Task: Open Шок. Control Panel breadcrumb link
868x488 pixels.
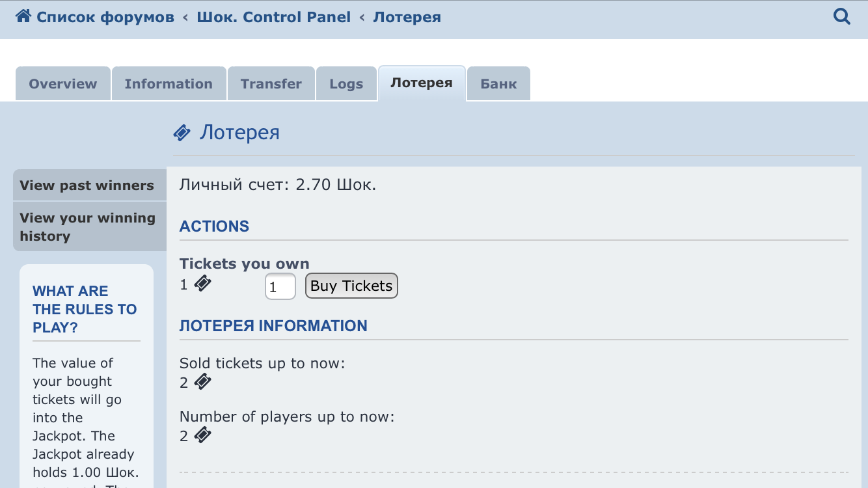Action: tap(274, 17)
